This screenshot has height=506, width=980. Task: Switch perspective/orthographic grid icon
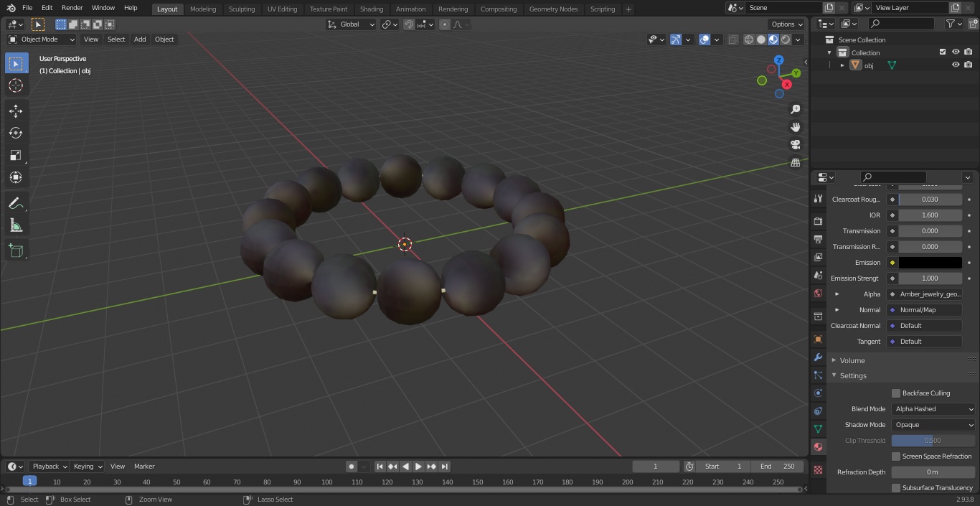tap(795, 162)
